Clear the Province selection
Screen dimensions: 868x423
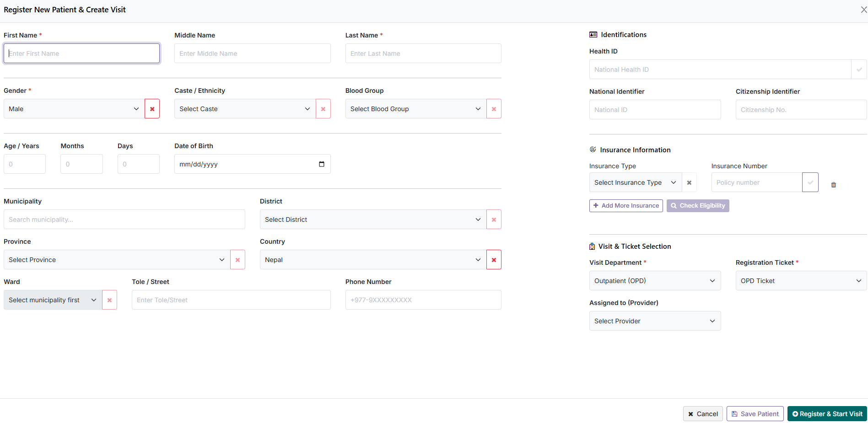coord(237,260)
